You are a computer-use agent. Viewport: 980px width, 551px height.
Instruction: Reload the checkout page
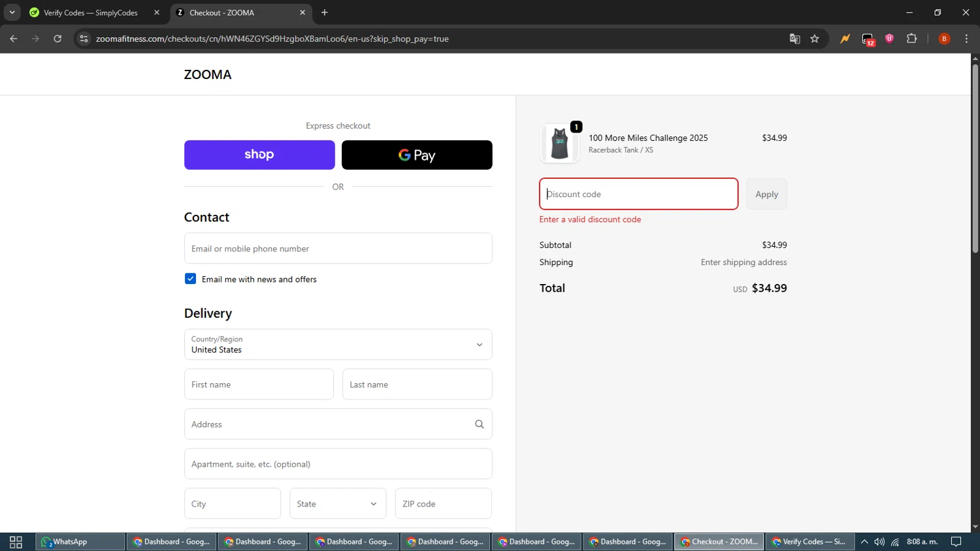coord(57,39)
